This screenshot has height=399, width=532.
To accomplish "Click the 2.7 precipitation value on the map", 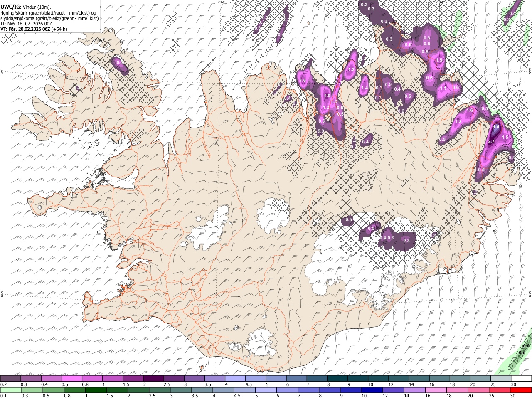I will click(491, 142).
